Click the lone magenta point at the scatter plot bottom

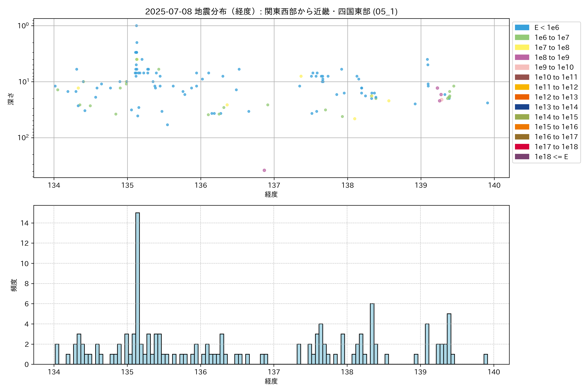click(264, 170)
